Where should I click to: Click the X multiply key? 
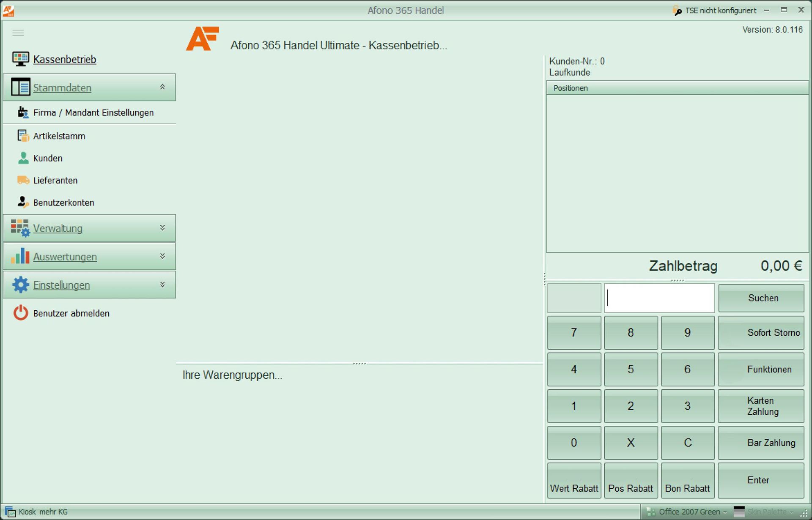631,443
